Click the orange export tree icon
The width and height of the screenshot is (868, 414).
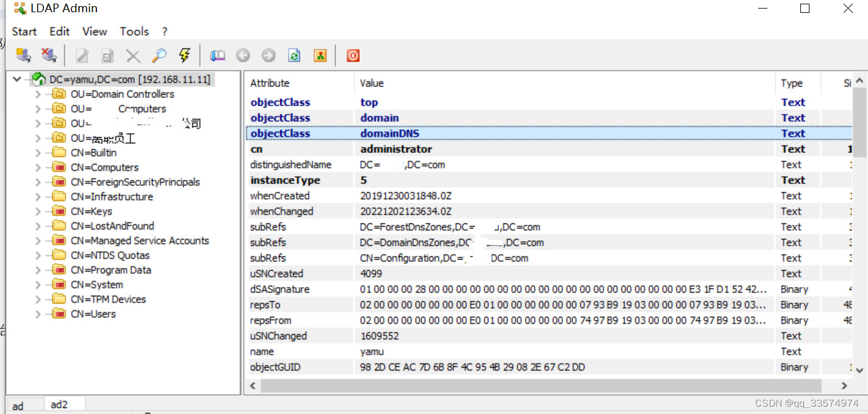tap(320, 55)
